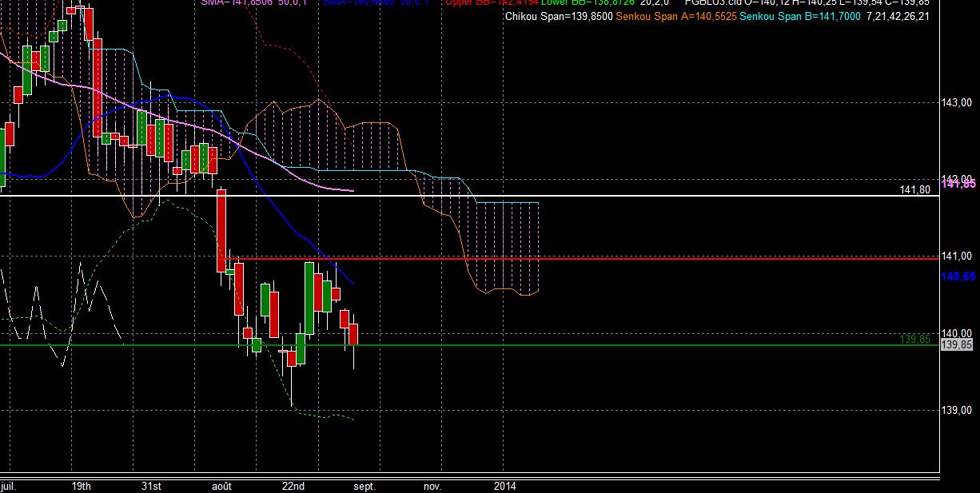The width and height of the screenshot is (980, 493).
Task: Click the 19th date axis label
Action: [x=81, y=485]
